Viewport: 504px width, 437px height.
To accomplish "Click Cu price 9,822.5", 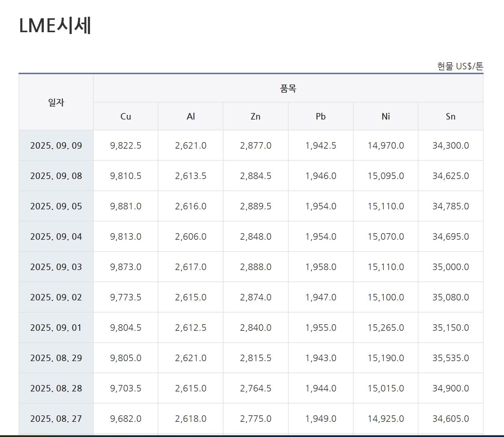I will point(126,146).
